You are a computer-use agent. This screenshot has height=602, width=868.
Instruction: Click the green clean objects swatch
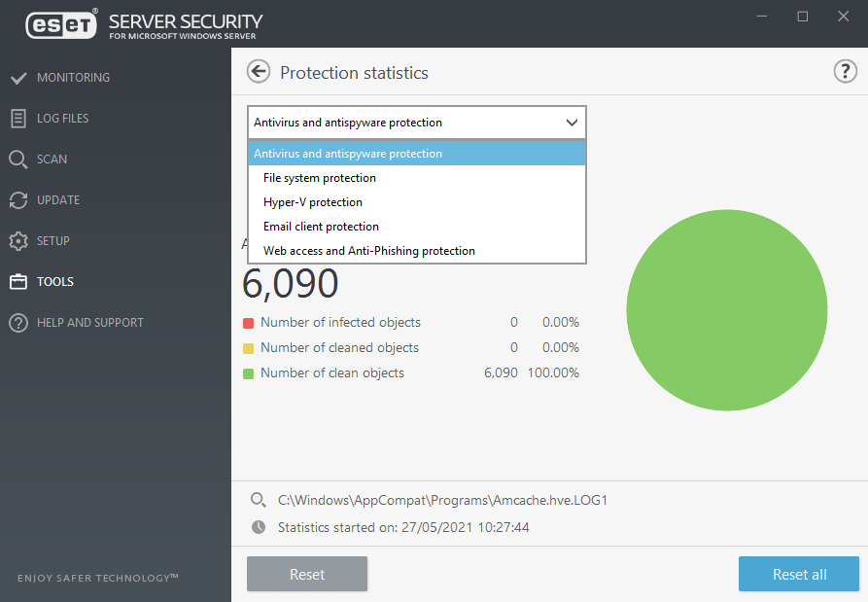[249, 373]
